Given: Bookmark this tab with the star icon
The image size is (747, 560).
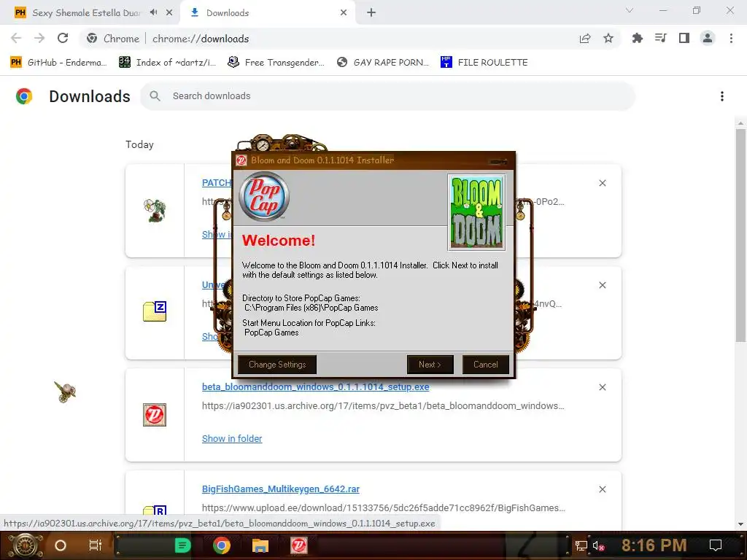Looking at the screenshot, I should (608, 38).
